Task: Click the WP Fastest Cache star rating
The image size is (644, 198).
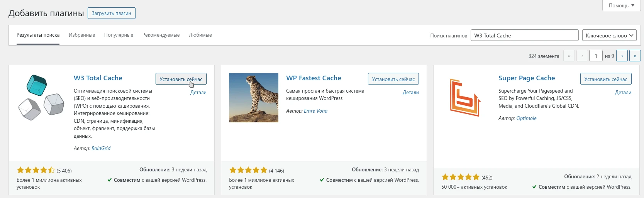Action: (x=248, y=170)
